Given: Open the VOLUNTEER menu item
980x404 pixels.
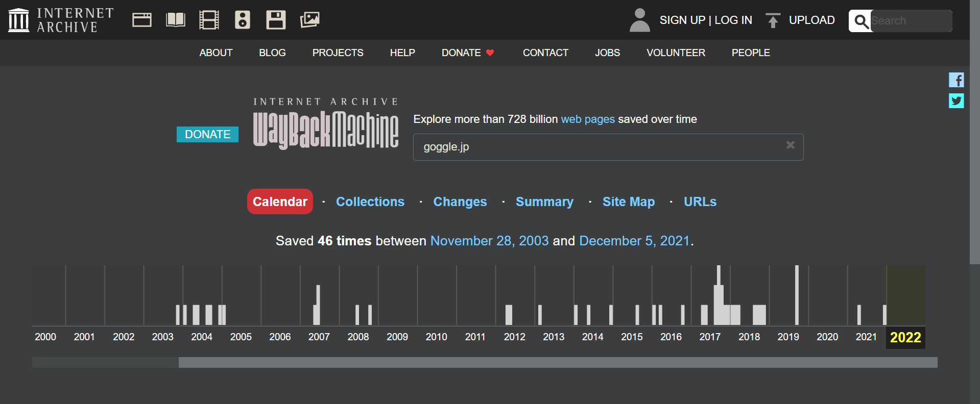Looking at the screenshot, I should pyautogui.click(x=675, y=53).
